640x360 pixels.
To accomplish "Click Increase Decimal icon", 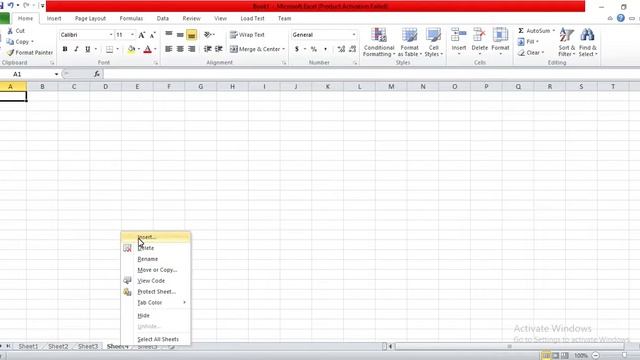I will [x=341, y=49].
